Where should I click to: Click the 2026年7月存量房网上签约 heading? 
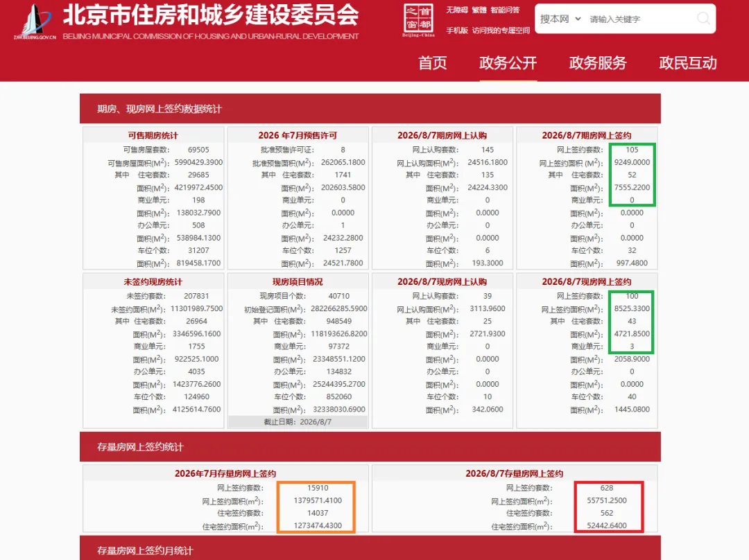(225, 473)
